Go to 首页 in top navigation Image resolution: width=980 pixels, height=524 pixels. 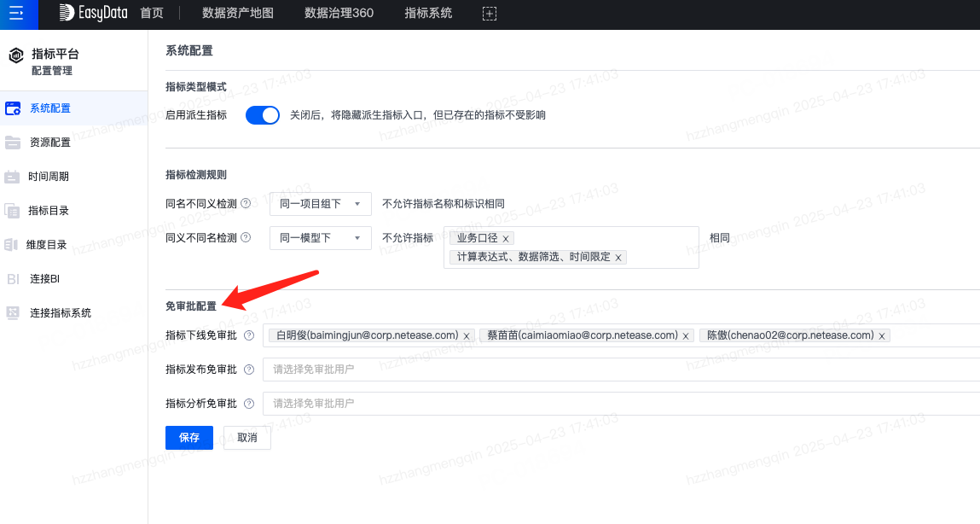pos(151,13)
